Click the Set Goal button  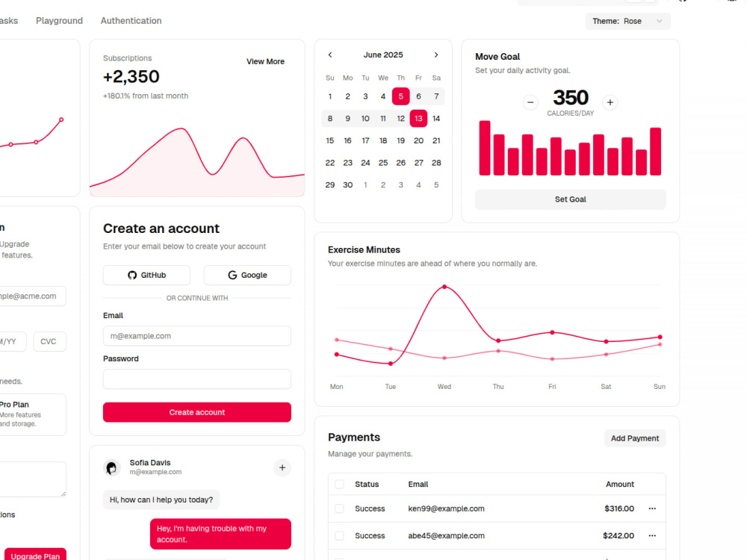[x=570, y=199]
